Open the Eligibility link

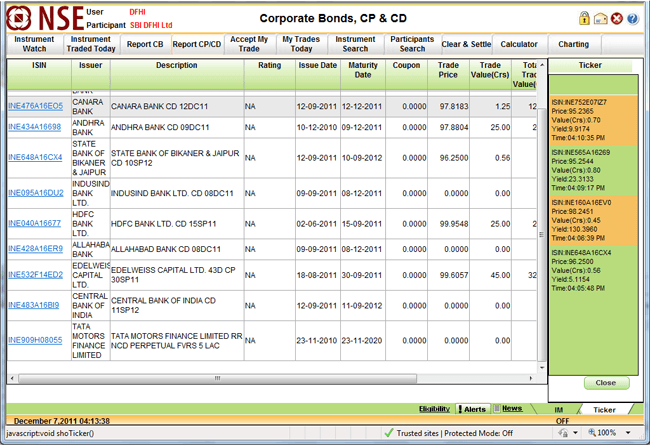tap(434, 409)
